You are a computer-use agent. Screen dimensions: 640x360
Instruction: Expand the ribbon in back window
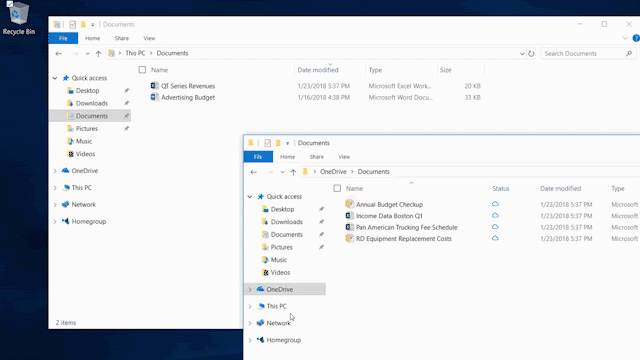[625, 38]
